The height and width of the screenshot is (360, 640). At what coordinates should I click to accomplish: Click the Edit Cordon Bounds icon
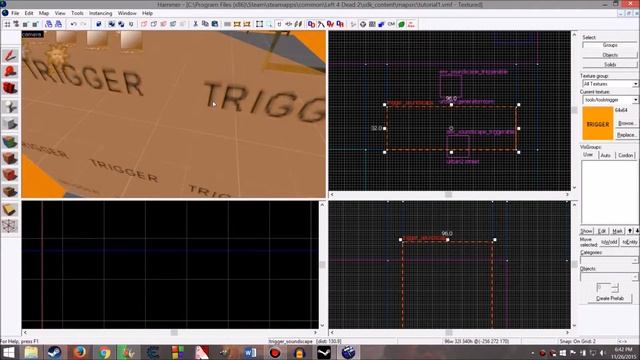pos(247,24)
